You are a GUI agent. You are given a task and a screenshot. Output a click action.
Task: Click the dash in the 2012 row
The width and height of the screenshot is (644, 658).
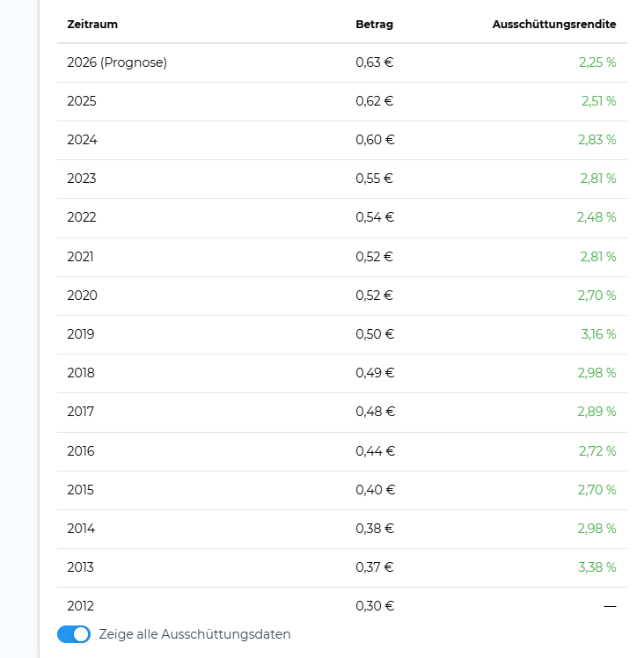click(610, 606)
